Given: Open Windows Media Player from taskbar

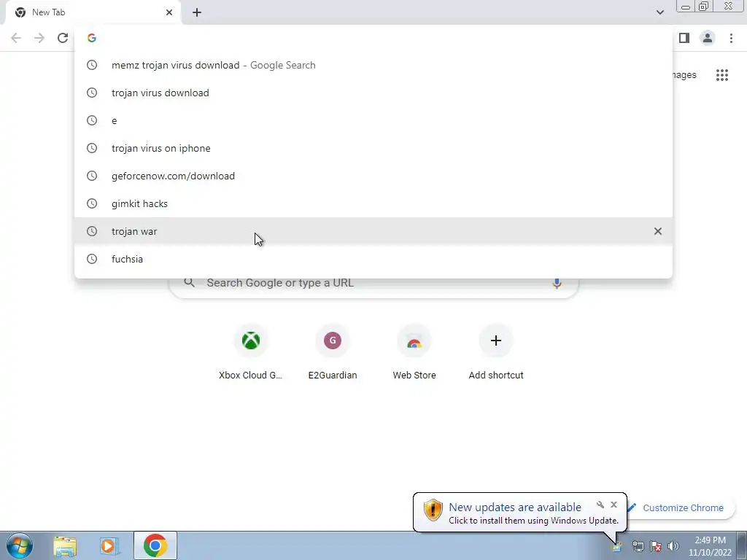Looking at the screenshot, I should click(x=109, y=545).
